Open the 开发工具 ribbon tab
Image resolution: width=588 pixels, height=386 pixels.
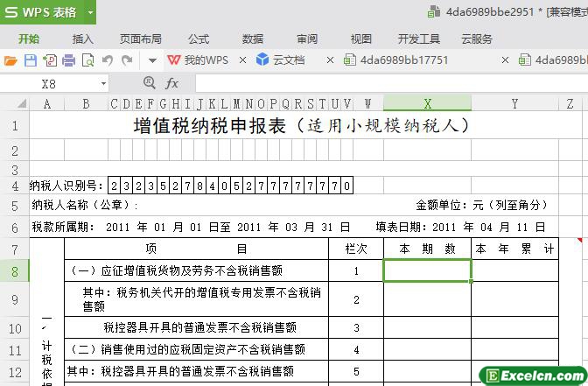point(419,39)
